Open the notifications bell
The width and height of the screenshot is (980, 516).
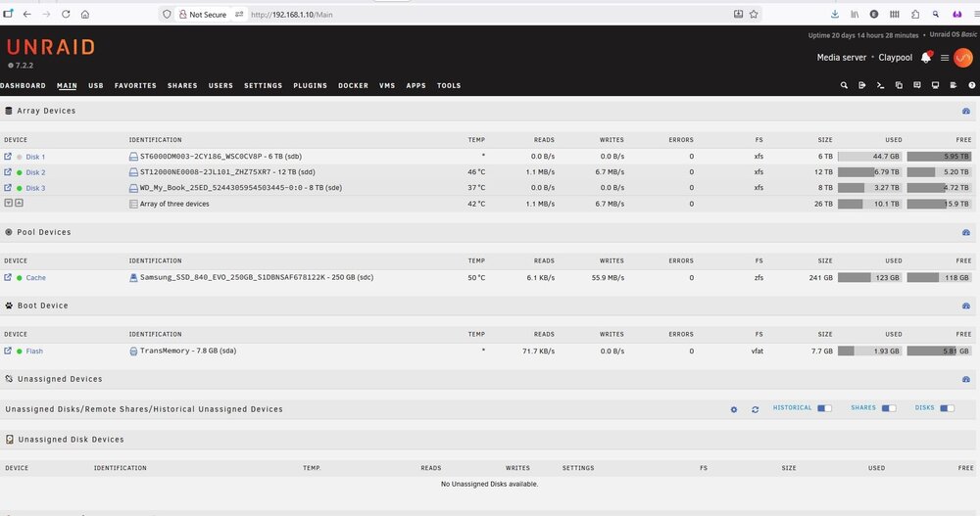[x=926, y=58]
